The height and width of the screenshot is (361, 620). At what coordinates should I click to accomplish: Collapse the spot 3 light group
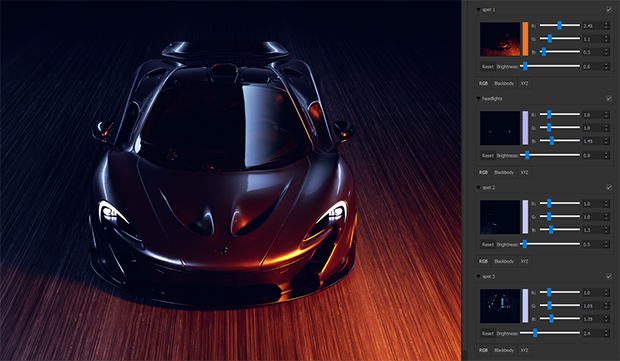pyautogui.click(x=478, y=276)
